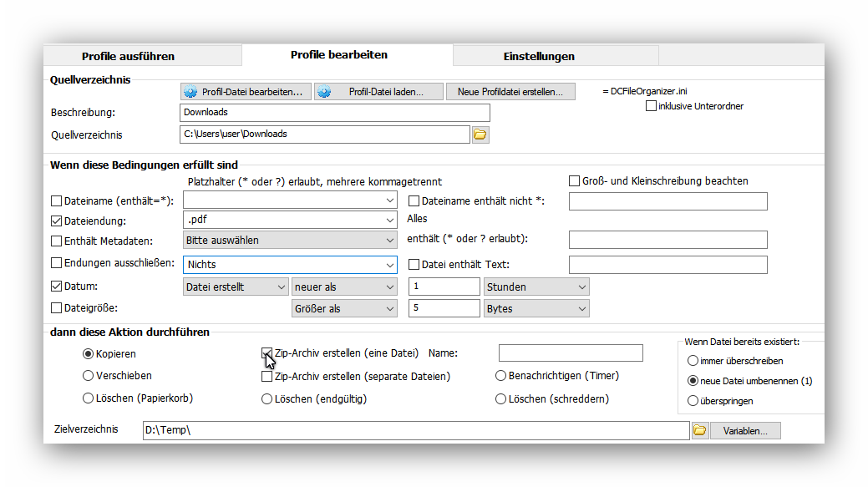Screen dimensions: 868x487
Task: Open the Einstellungen tab
Action: (539, 56)
